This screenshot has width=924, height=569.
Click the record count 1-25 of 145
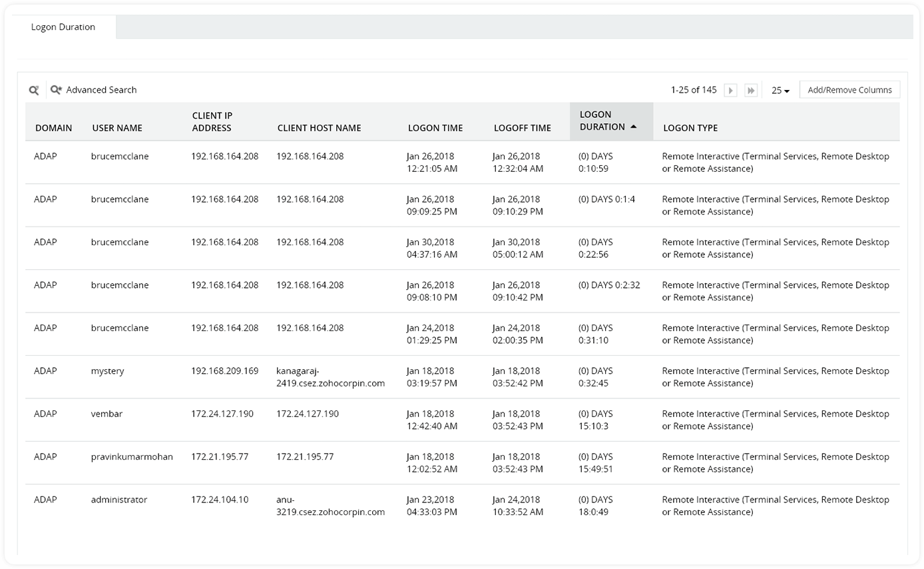(x=693, y=89)
